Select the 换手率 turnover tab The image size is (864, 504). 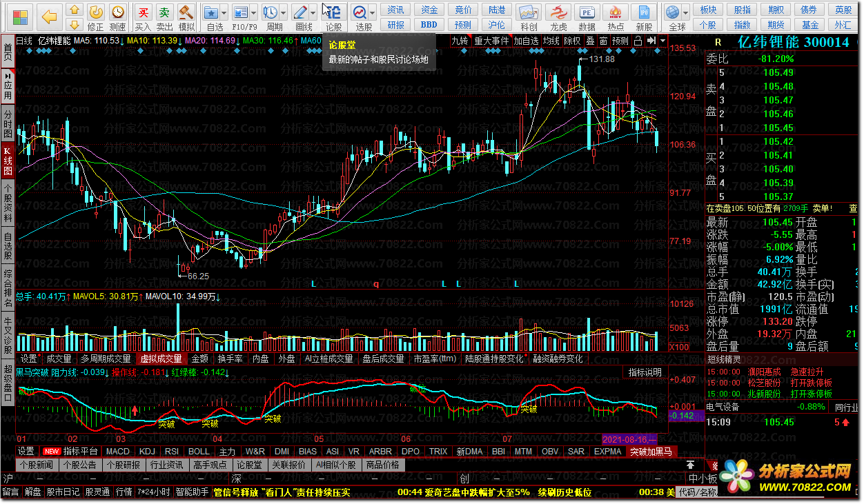coord(230,359)
